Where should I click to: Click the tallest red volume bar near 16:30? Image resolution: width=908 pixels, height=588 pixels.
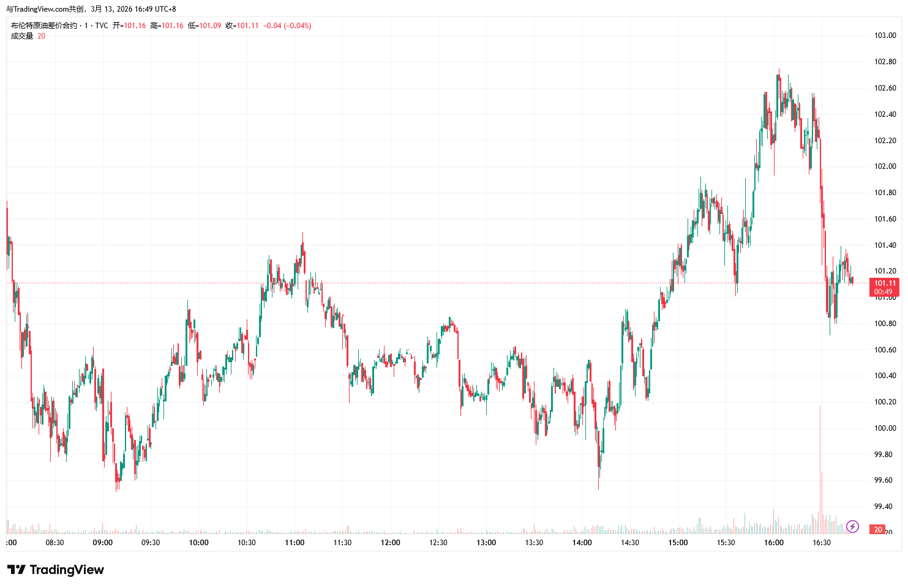(820, 465)
